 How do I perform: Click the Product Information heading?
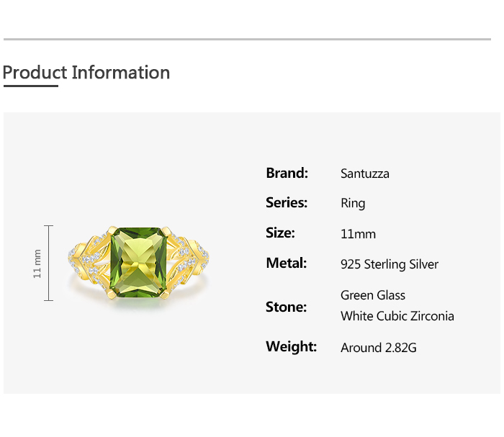point(86,73)
